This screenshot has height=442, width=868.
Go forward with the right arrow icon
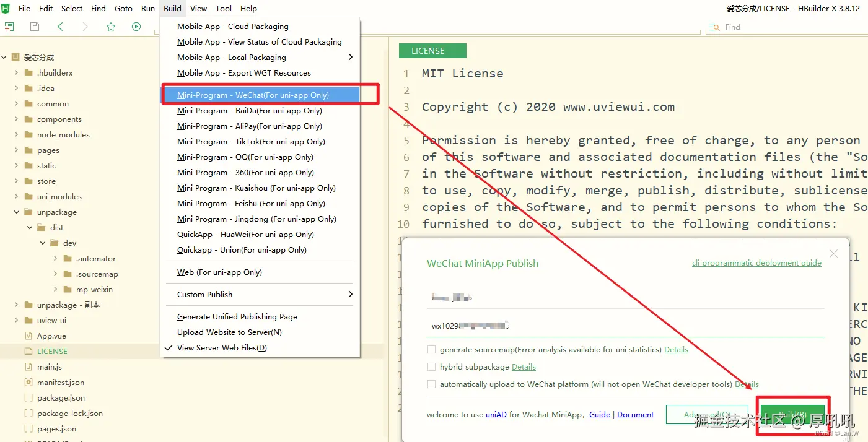pyautogui.click(x=85, y=27)
